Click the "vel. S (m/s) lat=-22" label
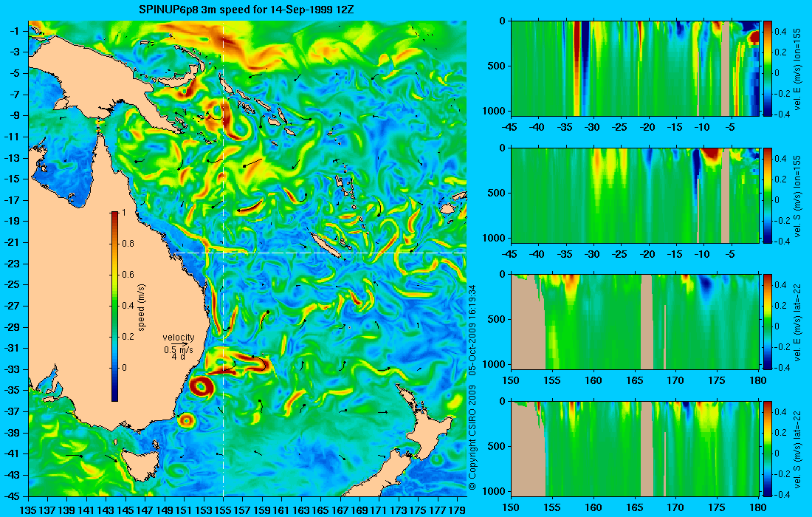 [798, 451]
